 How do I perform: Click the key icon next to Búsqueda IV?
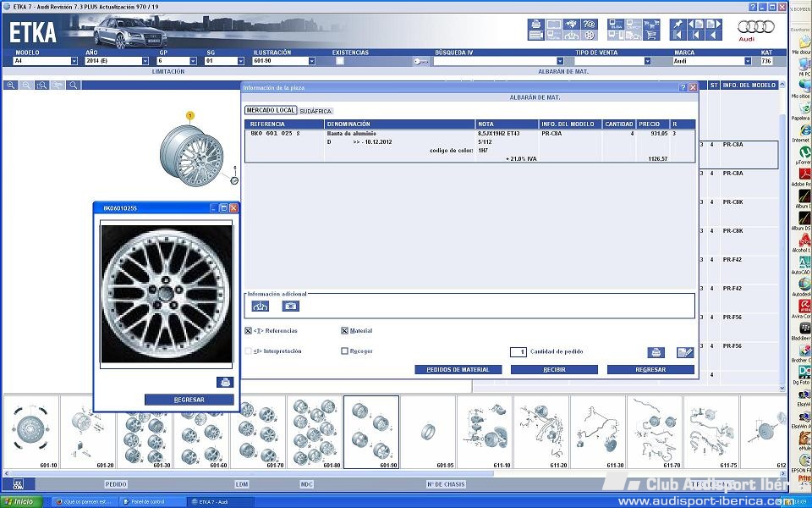click(421, 62)
